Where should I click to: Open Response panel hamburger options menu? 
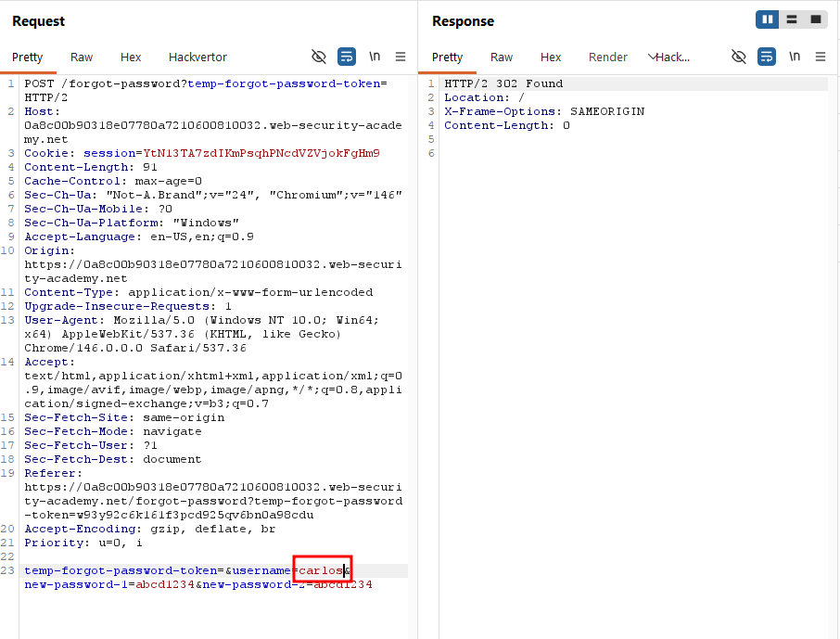point(821,57)
